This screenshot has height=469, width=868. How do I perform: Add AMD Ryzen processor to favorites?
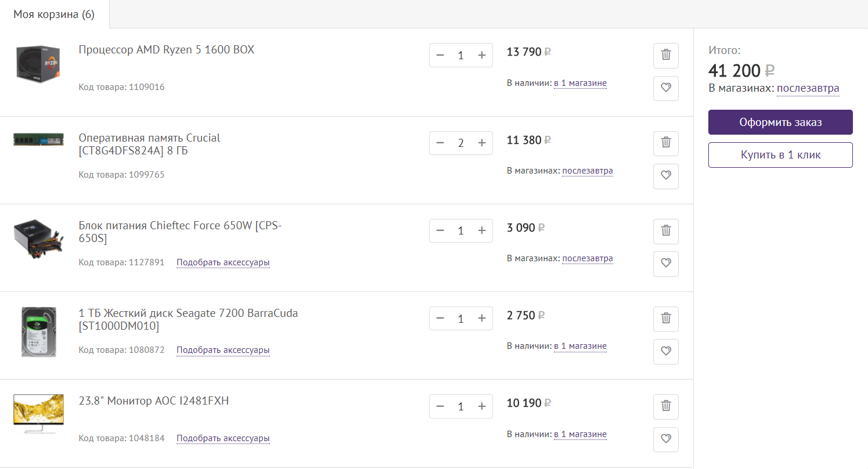click(x=666, y=88)
